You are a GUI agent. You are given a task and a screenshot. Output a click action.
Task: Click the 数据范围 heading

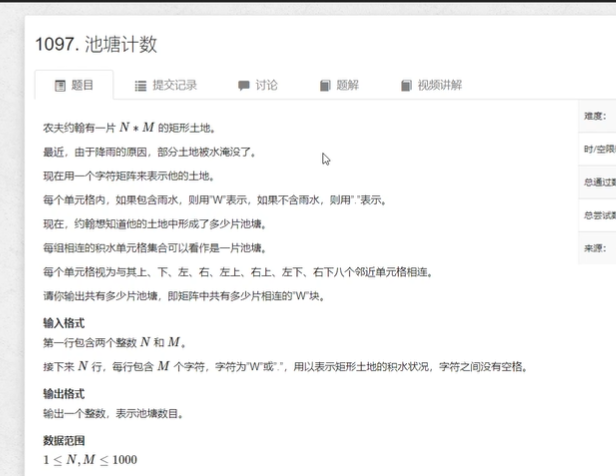64,441
